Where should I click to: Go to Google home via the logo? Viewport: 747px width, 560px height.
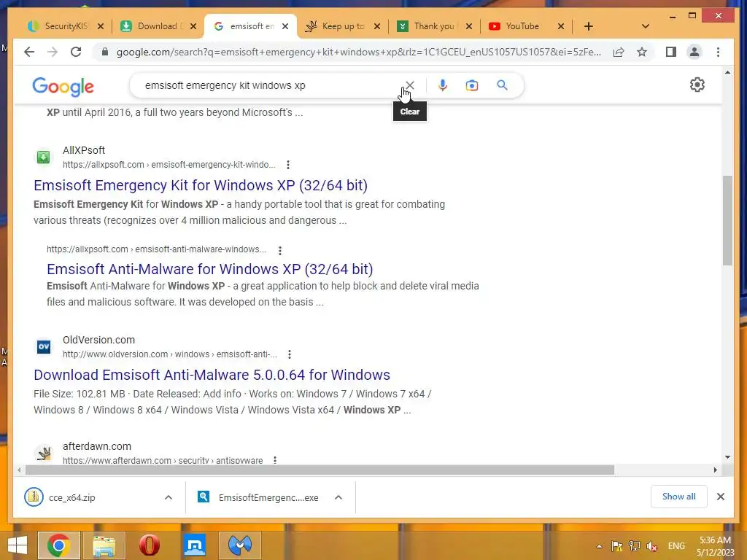63,86
